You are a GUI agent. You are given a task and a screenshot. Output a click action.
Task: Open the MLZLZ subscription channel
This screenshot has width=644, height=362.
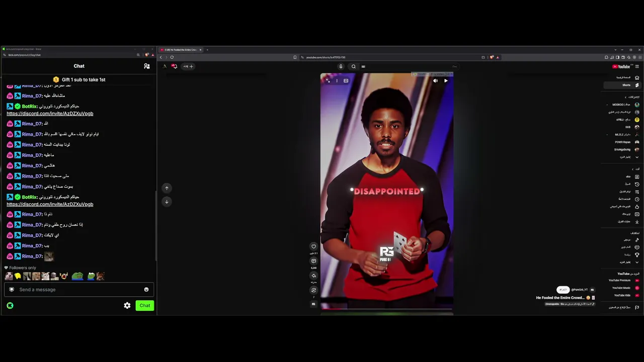(x=622, y=135)
